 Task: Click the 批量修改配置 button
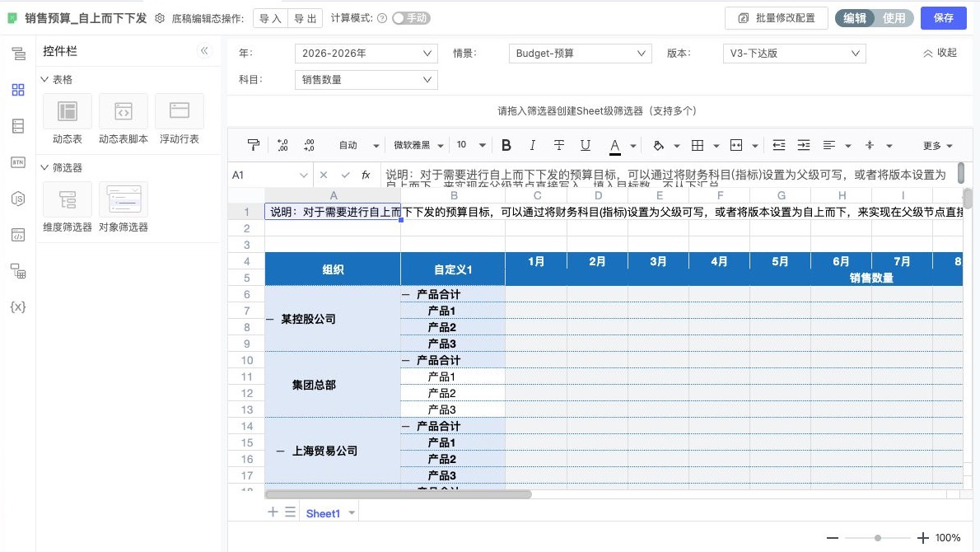point(777,18)
